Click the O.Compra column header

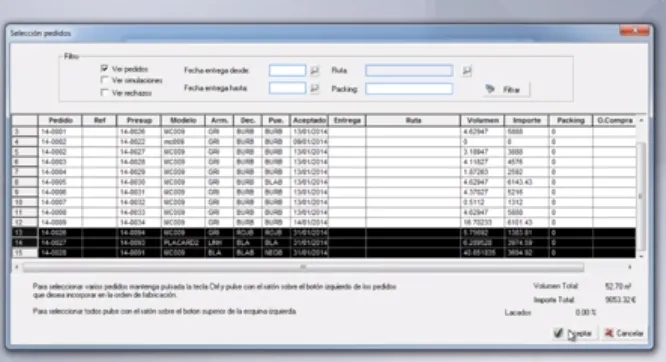pyautogui.click(x=614, y=120)
